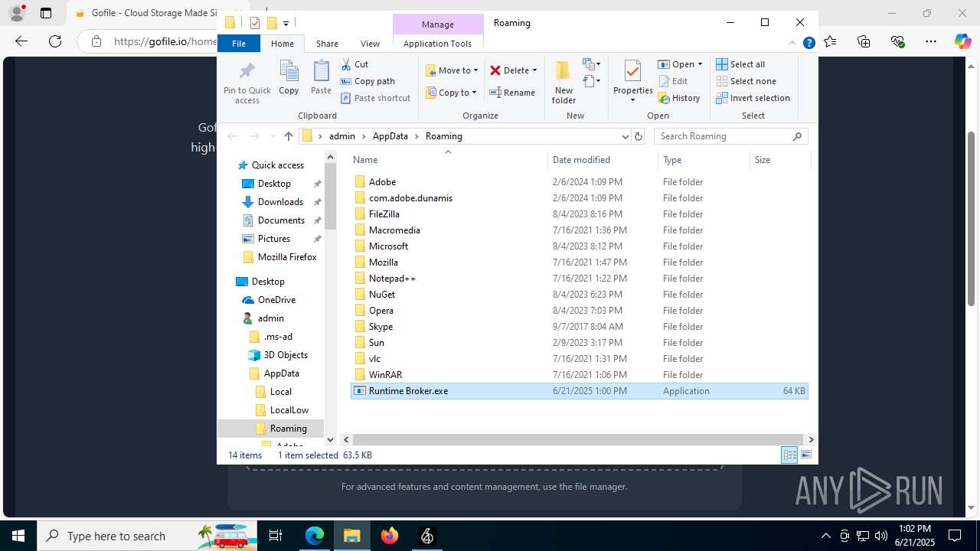The width and height of the screenshot is (980, 551).
Task: Open the Copy to dropdown
Action: coord(451,93)
